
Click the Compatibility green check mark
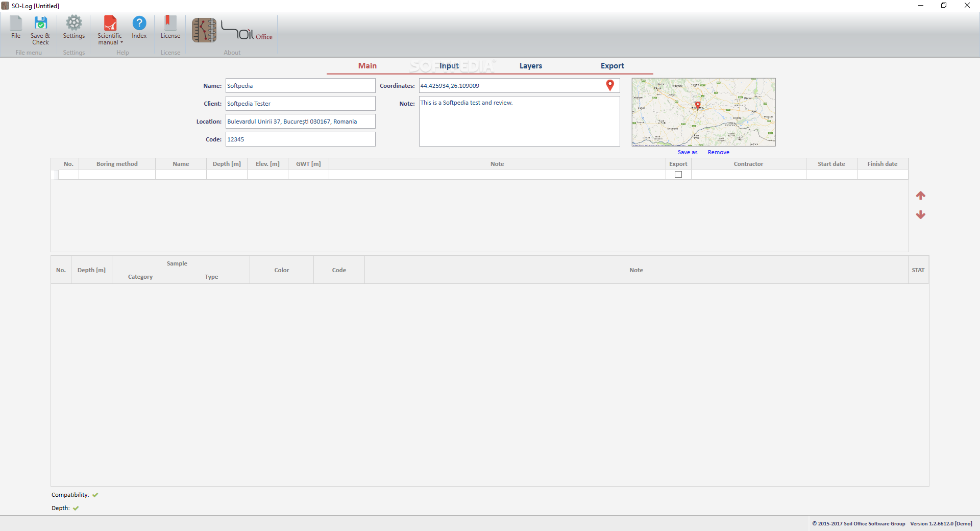(95, 495)
